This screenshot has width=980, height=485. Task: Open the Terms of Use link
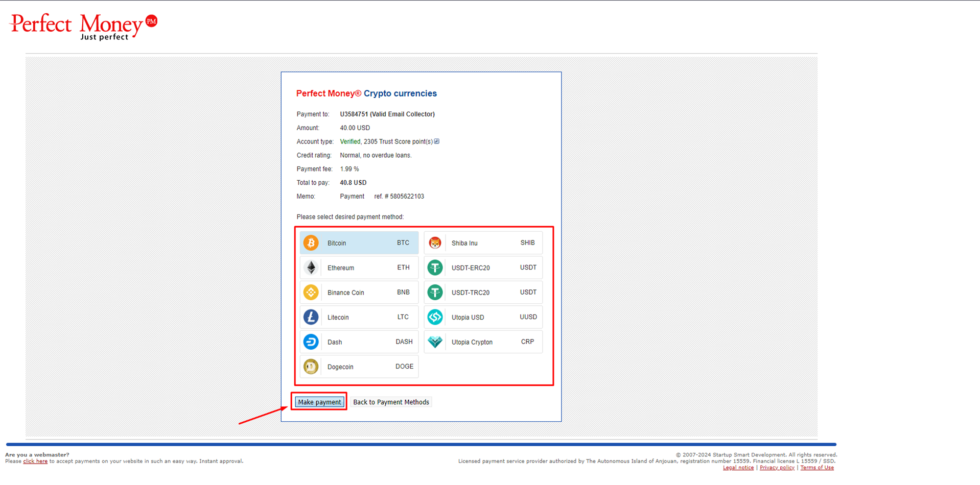pyautogui.click(x=816, y=468)
